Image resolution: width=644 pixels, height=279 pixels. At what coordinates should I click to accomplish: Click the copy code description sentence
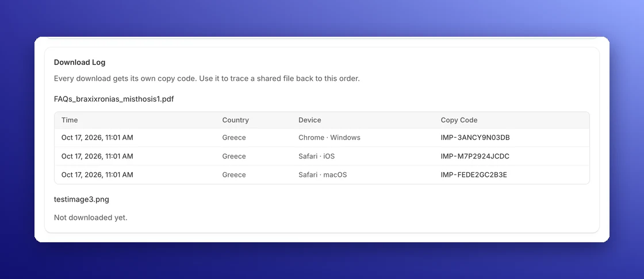coord(206,79)
